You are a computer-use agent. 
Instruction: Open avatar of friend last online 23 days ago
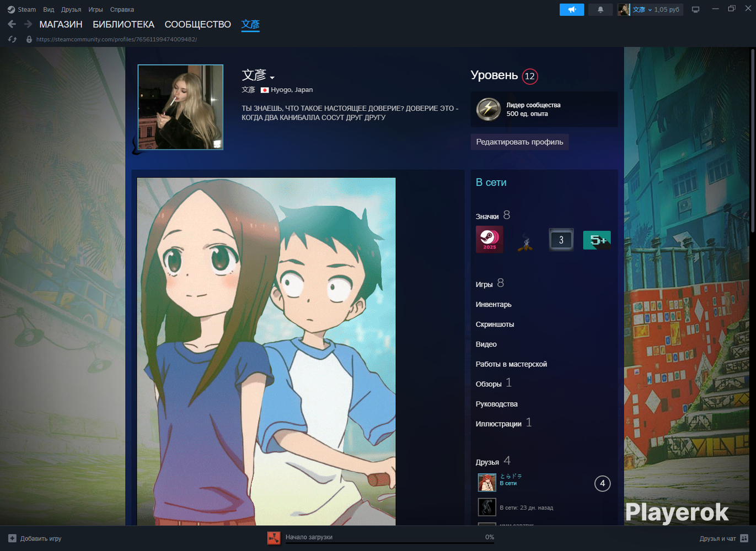point(487,507)
